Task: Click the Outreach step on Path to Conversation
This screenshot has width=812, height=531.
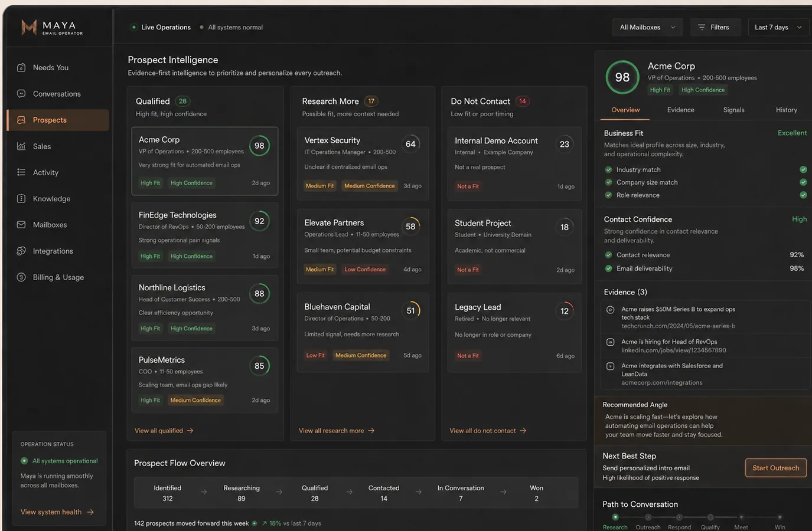Action: [x=648, y=522]
